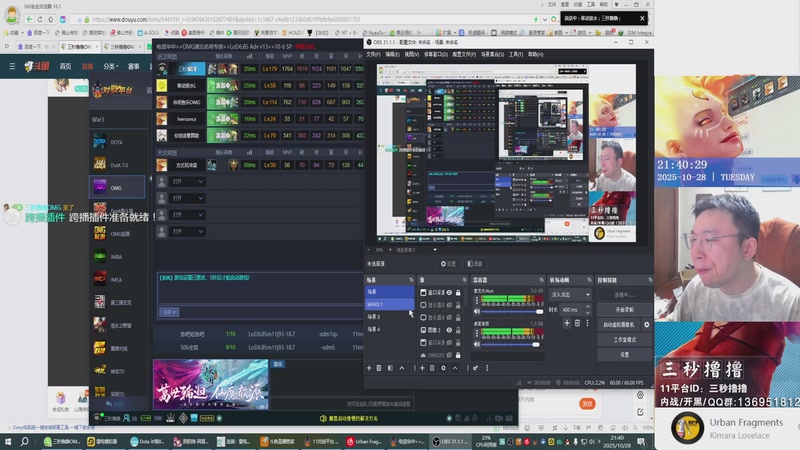Open OBS 文件 menu
This screenshot has height=450, width=800.
(x=373, y=54)
